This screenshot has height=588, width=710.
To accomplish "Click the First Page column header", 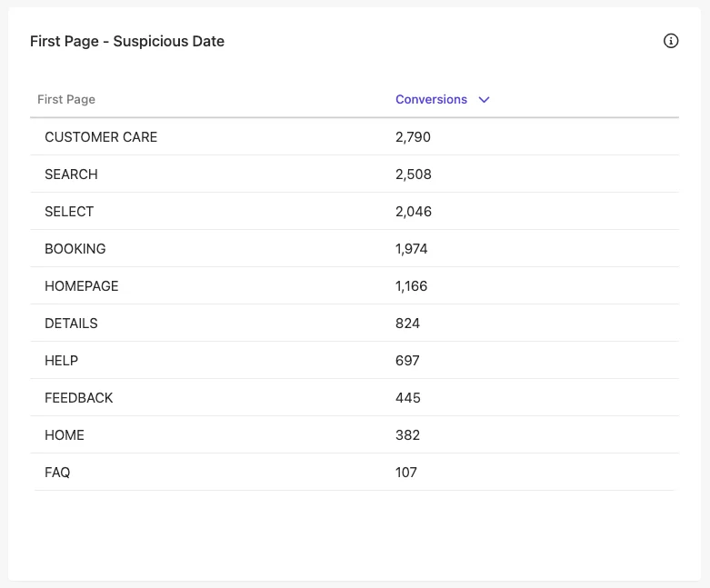I will [x=66, y=99].
